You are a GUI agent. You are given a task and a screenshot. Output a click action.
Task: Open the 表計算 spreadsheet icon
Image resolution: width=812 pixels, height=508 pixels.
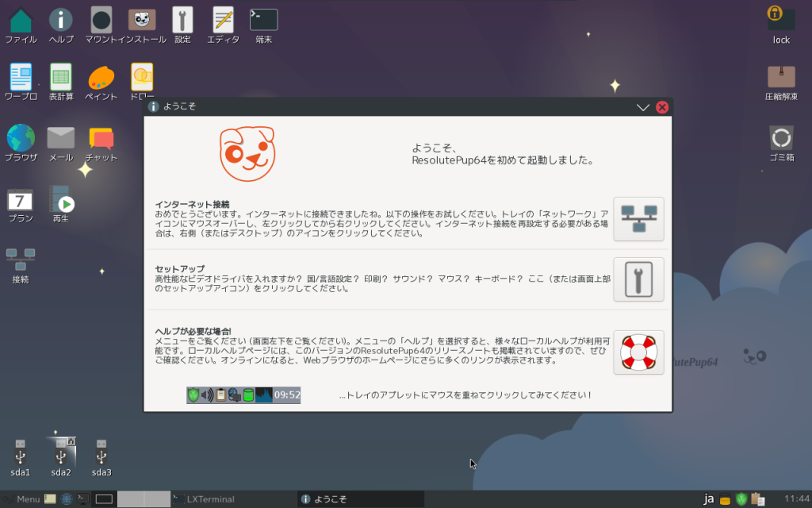61,78
